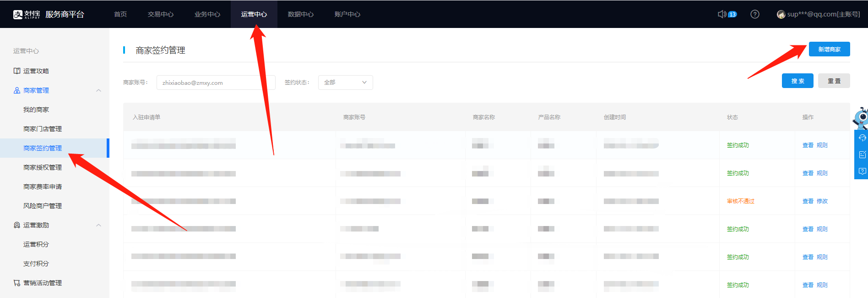Click the 营销活动管理 cart icon

(17, 283)
